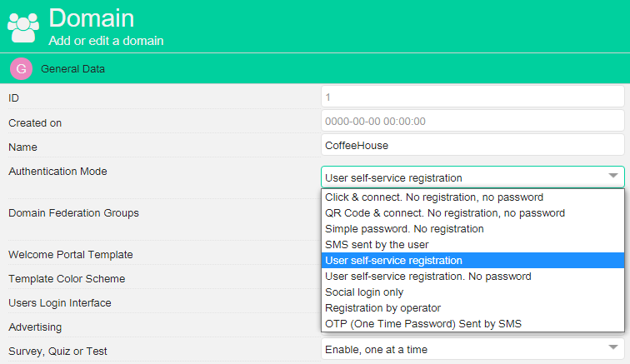The height and width of the screenshot is (364, 630).
Task: Pick SMS sent by the user option
Action: tap(377, 244)
